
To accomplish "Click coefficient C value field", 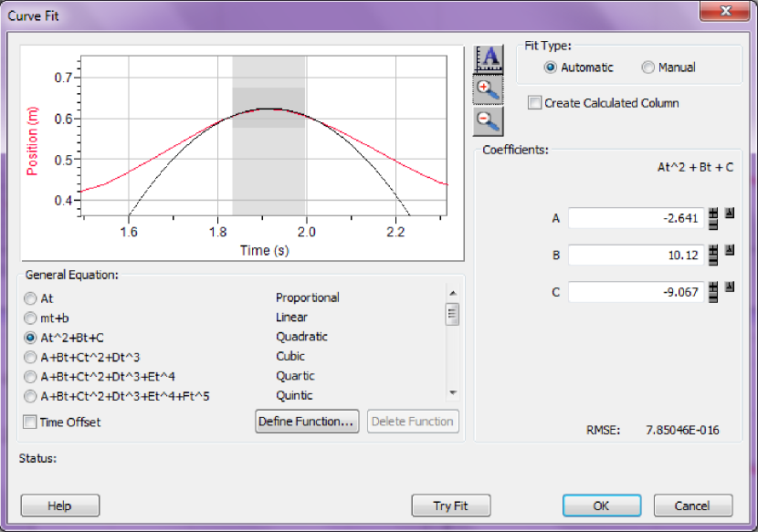I will 637,292.
